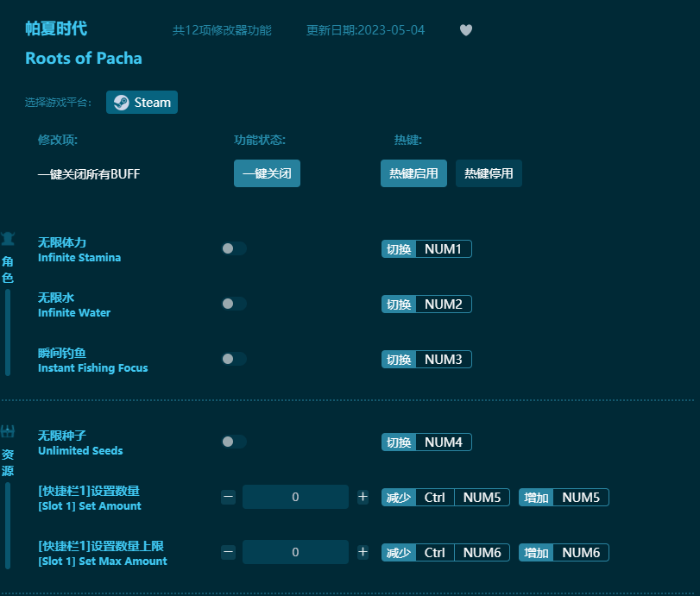
Task: Click the NUM4 hotkey for Unlimited Seeds
Action: (x=426, y=442)
